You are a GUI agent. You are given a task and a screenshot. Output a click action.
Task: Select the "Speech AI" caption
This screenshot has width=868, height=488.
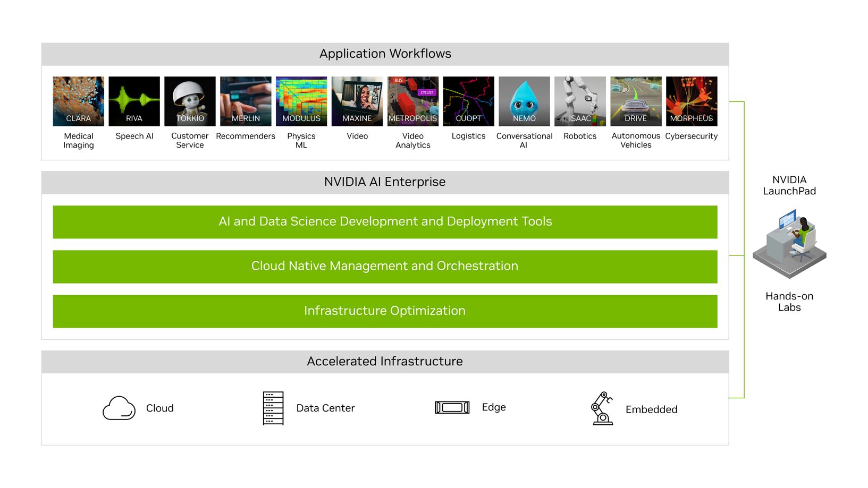click(134, 136)
